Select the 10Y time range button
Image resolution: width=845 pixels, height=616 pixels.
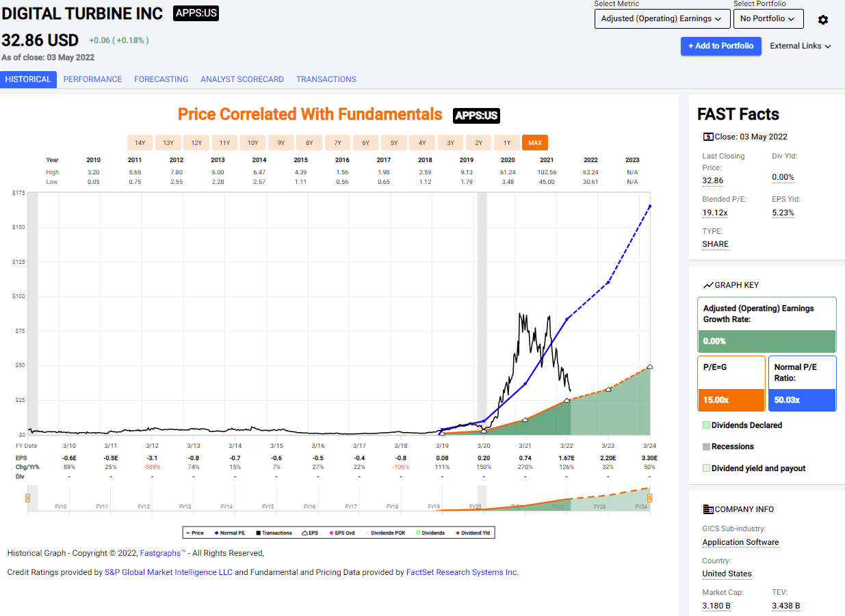point(252,142)
